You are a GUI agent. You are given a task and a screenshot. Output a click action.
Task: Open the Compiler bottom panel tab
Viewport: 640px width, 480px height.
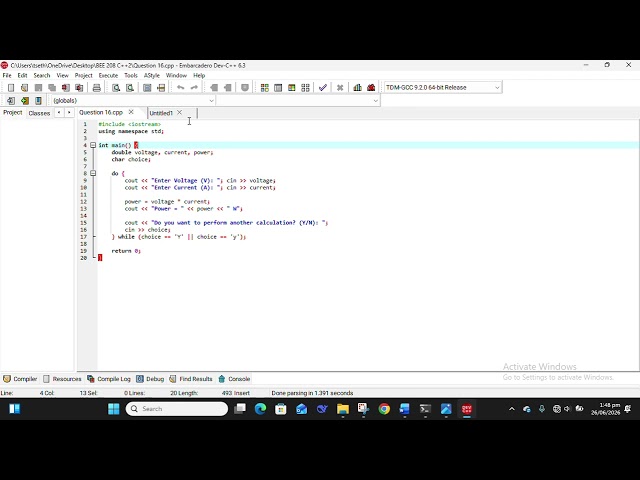[x=20, y=379]
